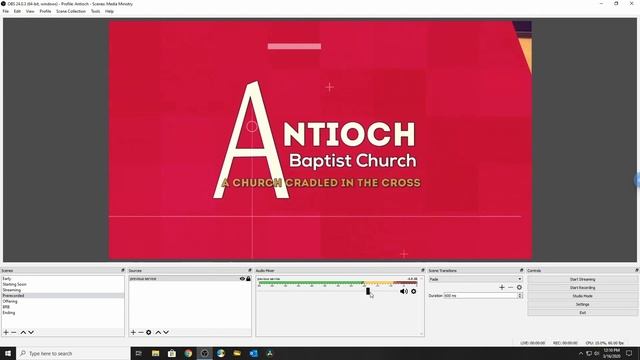Open the Help menu
The width and height of the screenshot is (640, 360).
pos(109,11)
